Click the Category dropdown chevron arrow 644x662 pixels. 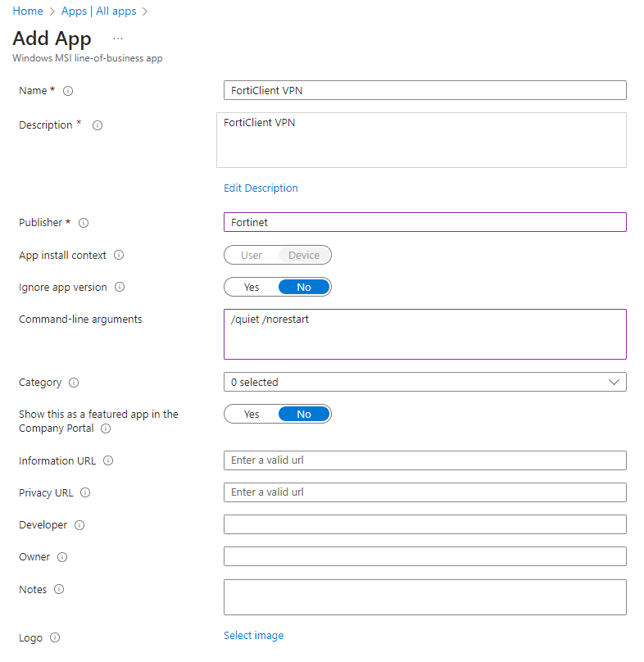(x=614, y=382)
